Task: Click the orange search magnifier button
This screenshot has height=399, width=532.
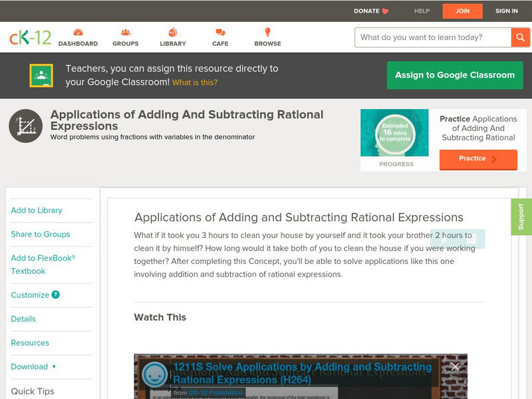Action: (x=520, y=37)
